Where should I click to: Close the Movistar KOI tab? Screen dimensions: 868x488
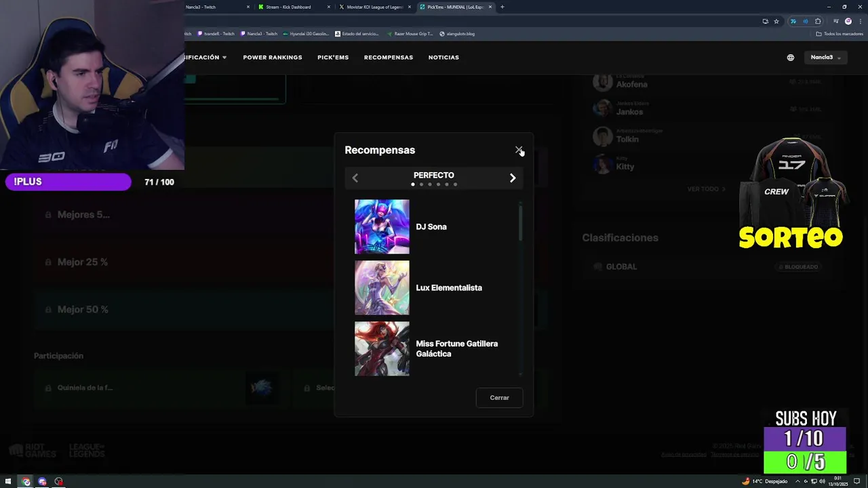410,7
